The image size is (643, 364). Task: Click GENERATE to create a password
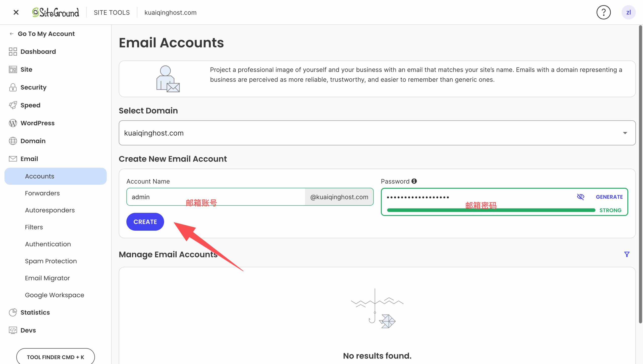point(609,197)
